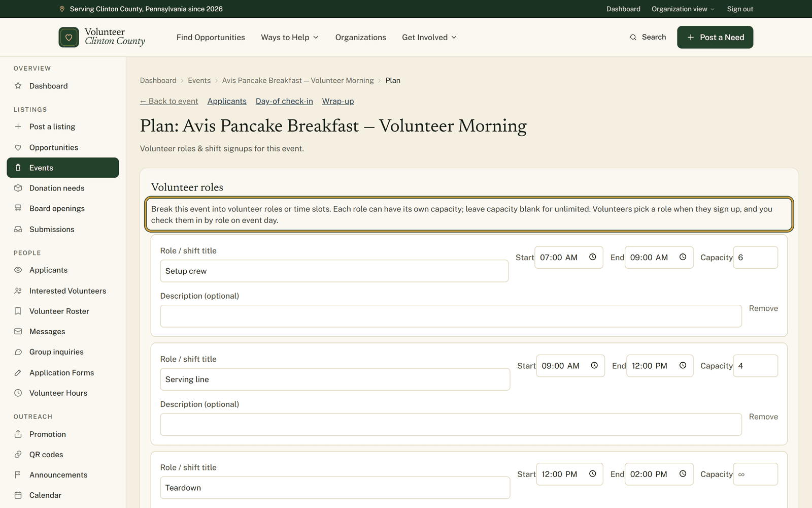The image size is (812, 508).
Task: Click the Setup crew description field
Action: [x=451, y=316]
